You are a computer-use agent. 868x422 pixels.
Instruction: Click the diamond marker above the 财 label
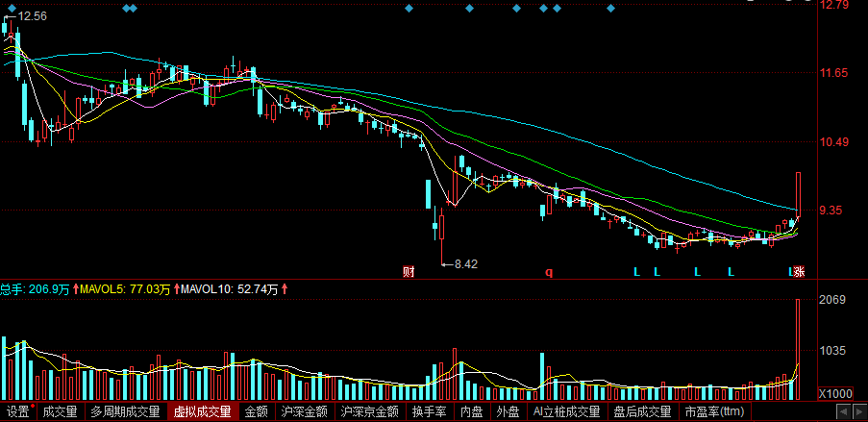coord(409,8)
